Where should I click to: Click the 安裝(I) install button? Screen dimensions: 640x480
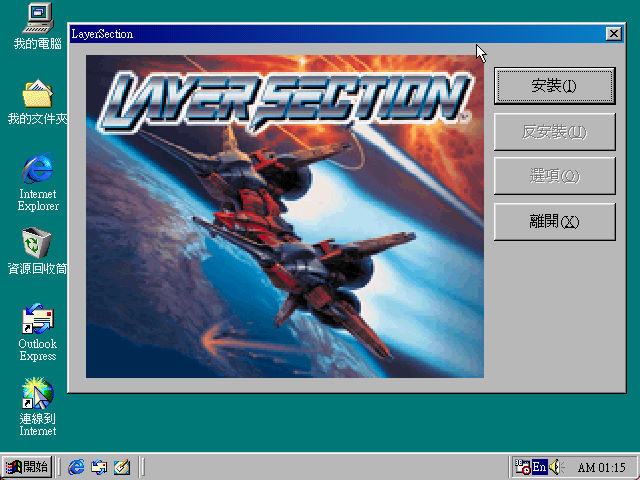click(554, 86)
